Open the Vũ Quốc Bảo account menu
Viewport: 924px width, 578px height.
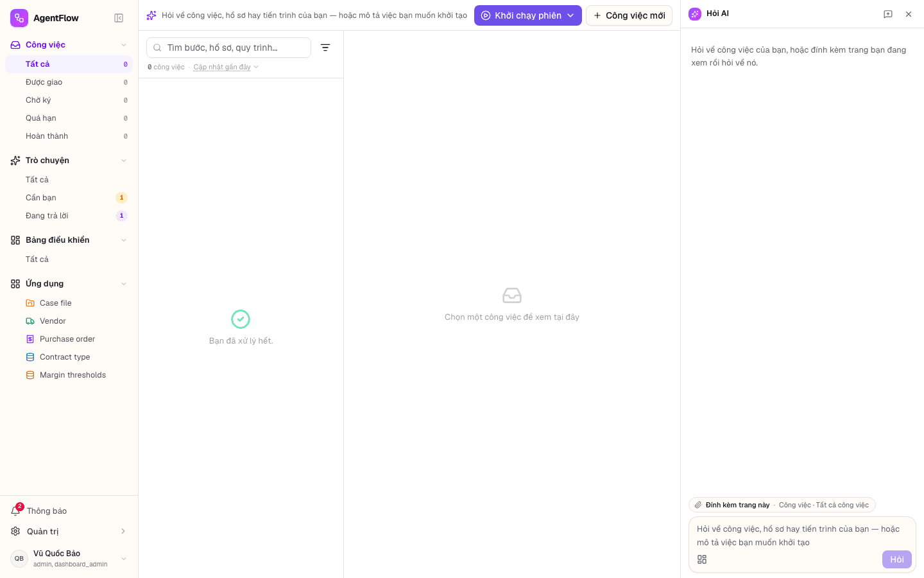click(x=69, y=559)
